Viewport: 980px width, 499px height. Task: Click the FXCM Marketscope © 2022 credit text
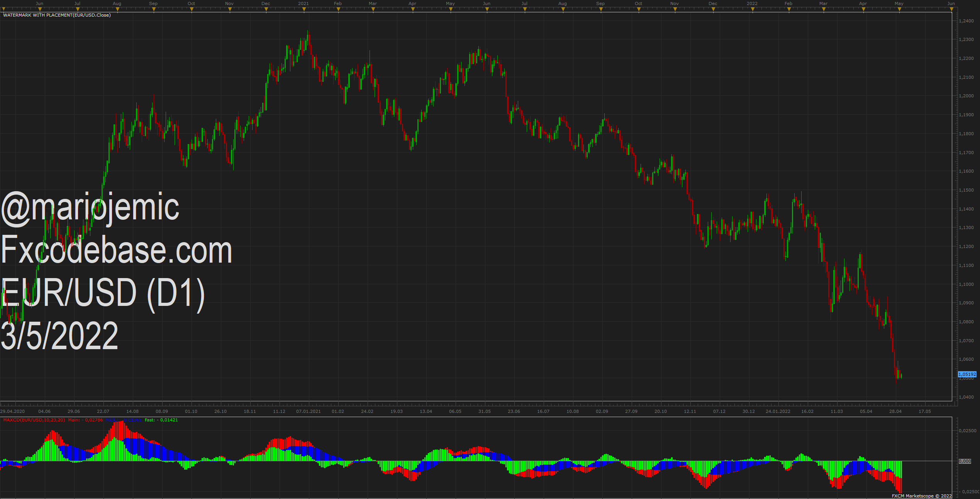point(922,496)
